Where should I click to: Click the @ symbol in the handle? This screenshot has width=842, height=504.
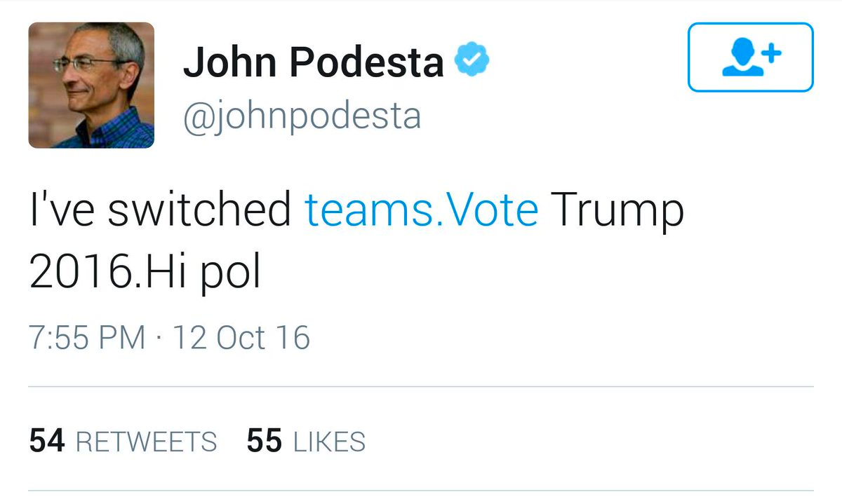(197, 116)
